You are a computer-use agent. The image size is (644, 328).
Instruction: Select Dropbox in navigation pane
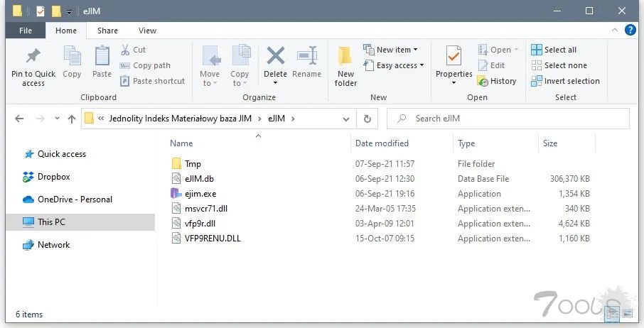click(53, 177)
